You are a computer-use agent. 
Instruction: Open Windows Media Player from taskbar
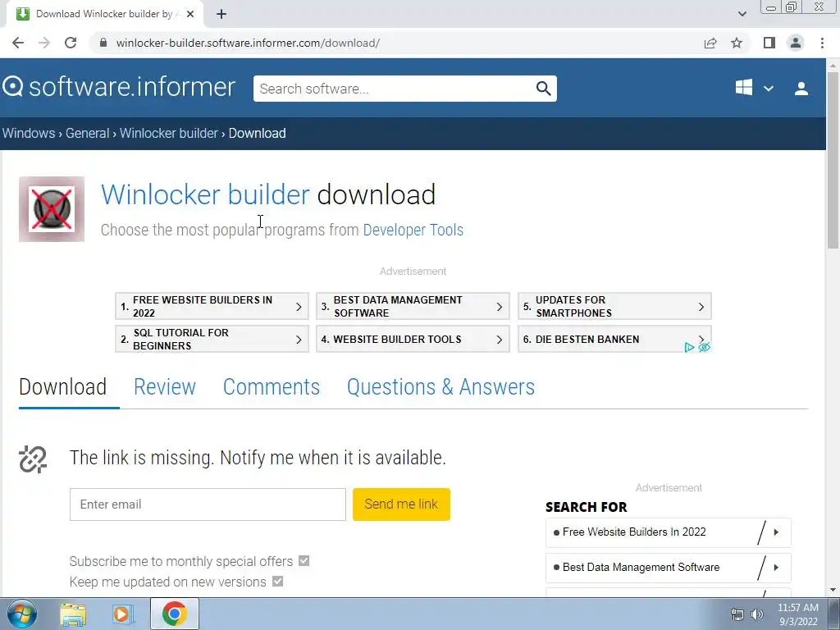coord(122,614)
